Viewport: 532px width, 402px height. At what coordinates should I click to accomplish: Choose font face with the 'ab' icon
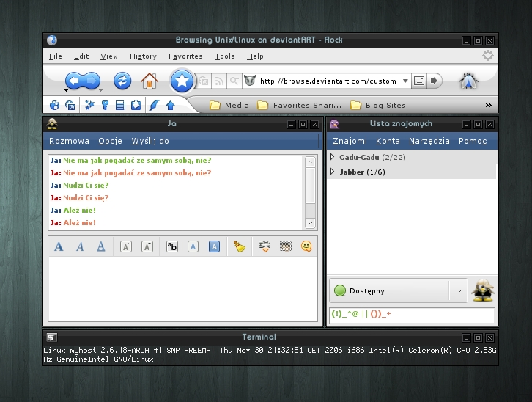point(172,246)
